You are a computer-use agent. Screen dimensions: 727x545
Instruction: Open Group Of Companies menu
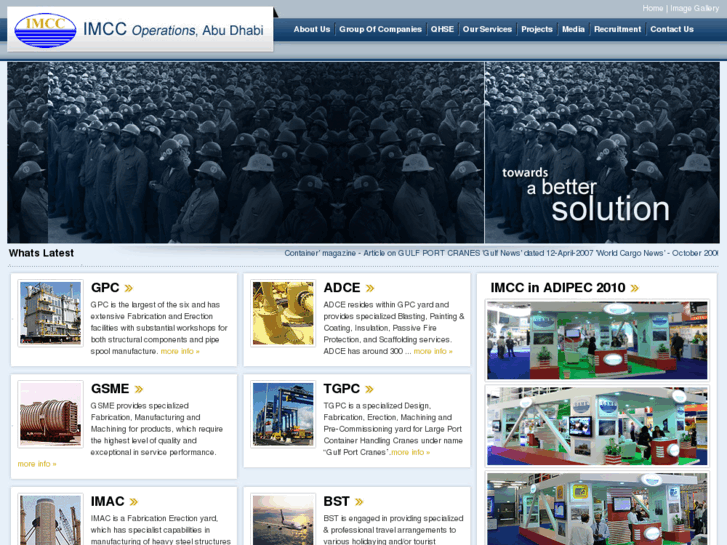click(x=380, y=29)
